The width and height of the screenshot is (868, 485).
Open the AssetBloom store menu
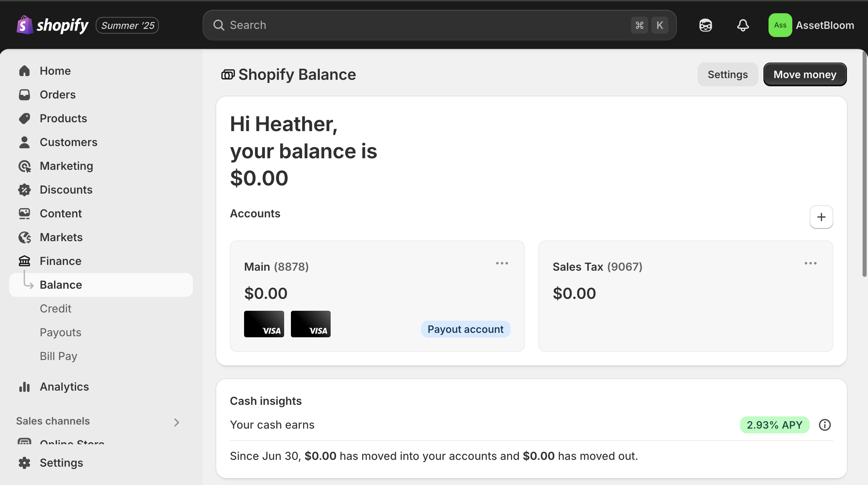[811, 25]
